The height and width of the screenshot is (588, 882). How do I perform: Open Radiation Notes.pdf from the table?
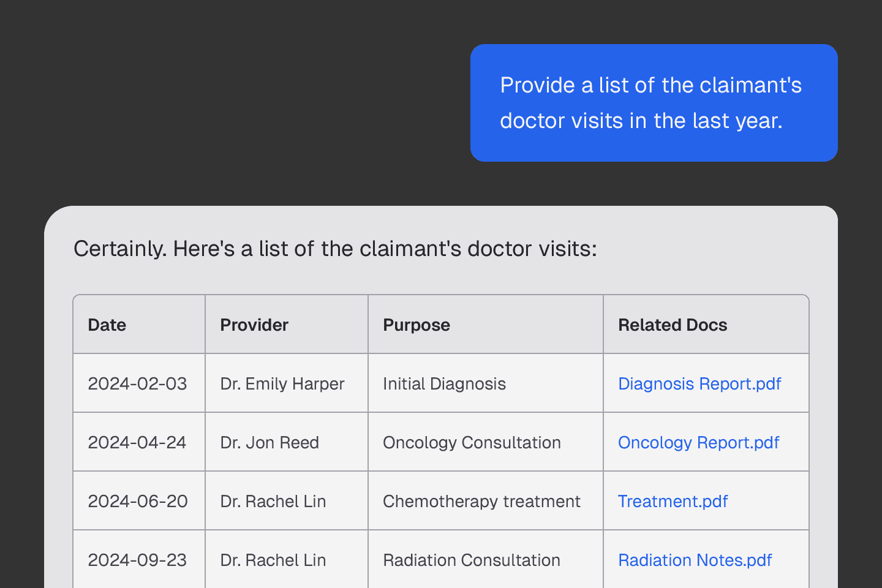[x=695, y=560]
